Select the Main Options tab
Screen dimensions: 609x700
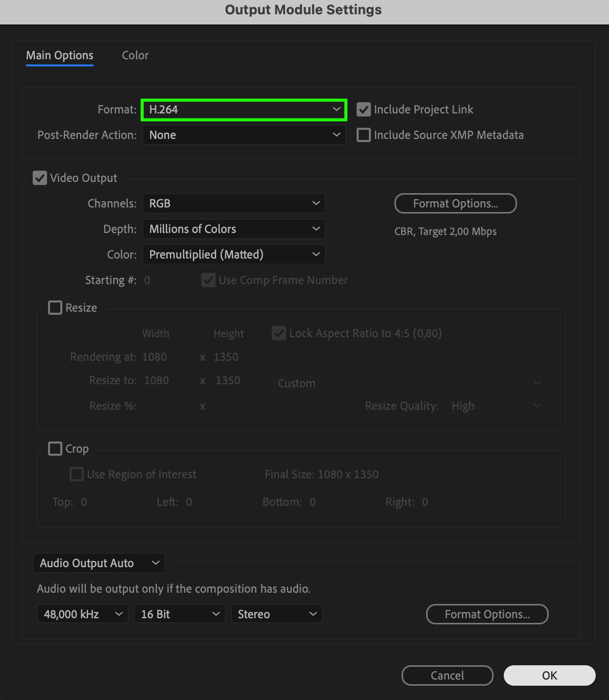pyautogui.click(x=60, y=55)
